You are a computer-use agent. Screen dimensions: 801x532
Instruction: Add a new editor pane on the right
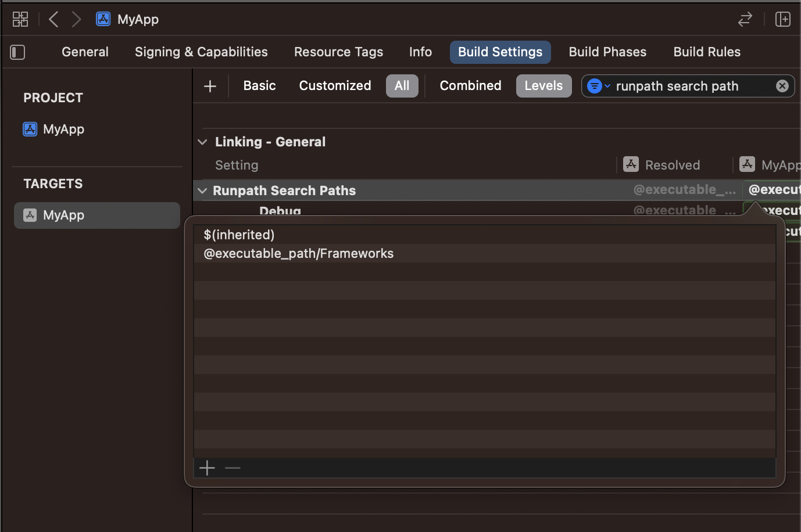783,19
